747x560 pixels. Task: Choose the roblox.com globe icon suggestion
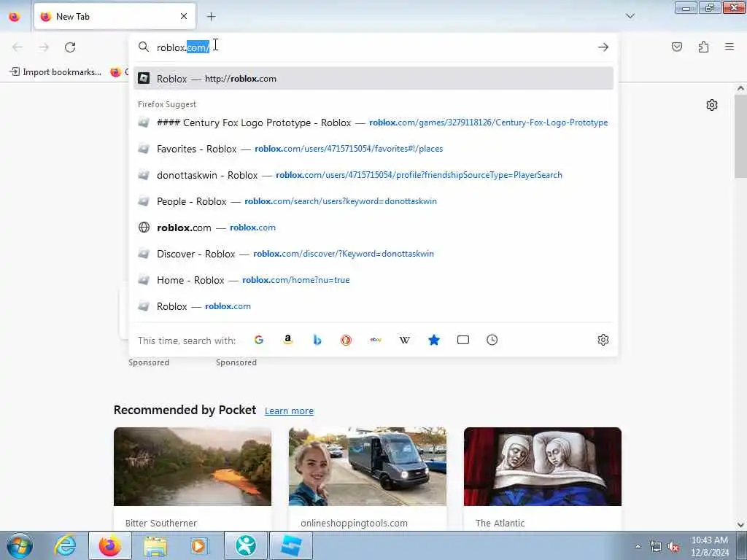[x=373, y=227]
